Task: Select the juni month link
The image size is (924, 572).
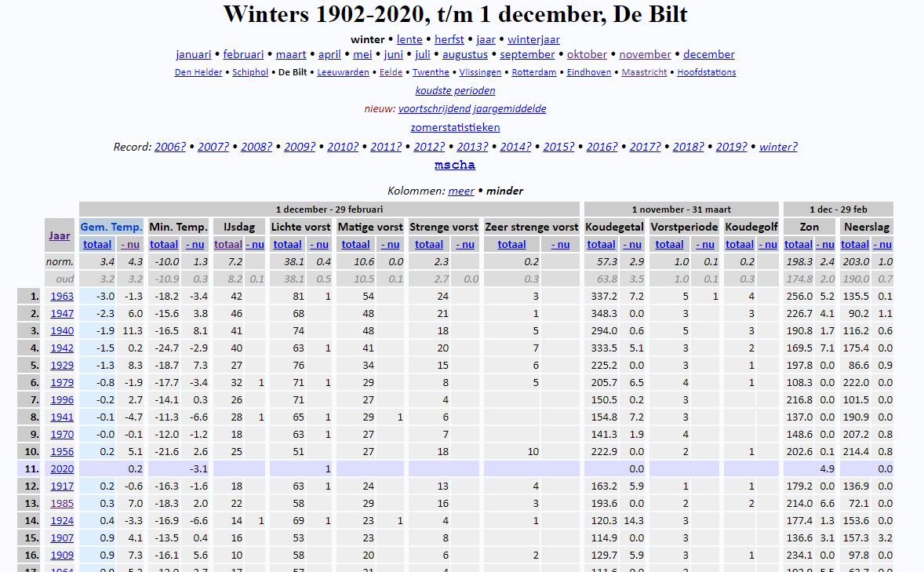Action: click(x=394, y=54)
